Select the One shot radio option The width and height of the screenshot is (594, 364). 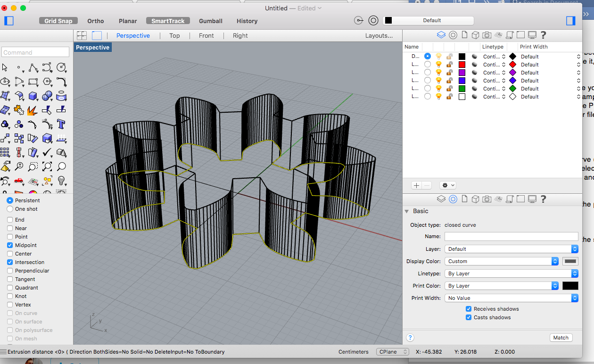[10, 209]
